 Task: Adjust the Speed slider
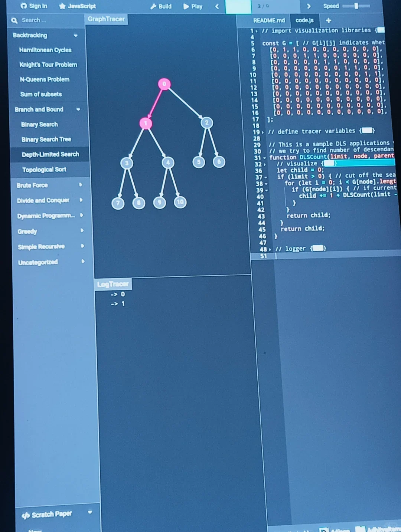tap(356, 6)
